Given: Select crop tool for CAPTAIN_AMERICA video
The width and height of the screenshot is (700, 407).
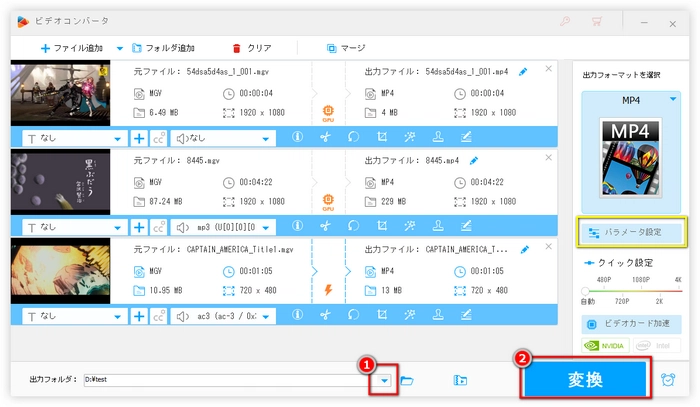Looking at the screenshot, I should 381,316.
